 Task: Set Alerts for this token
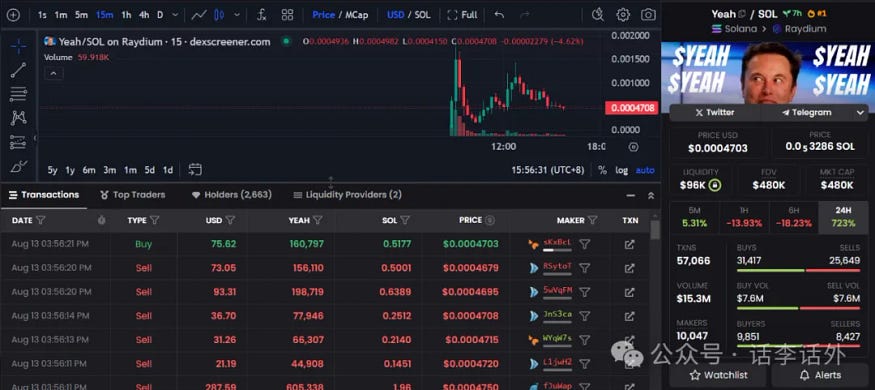[x=820, y=375]
